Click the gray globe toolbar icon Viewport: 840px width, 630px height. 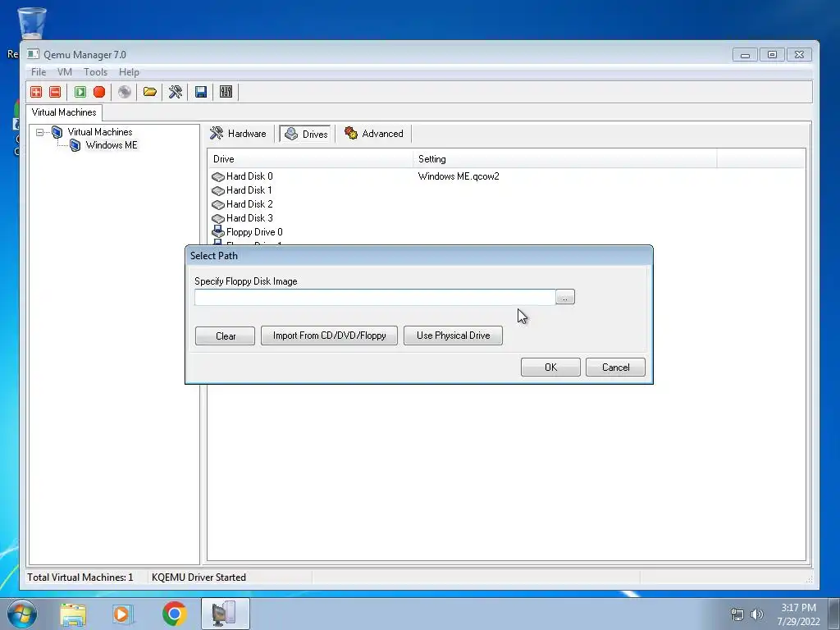coord(125,92)
